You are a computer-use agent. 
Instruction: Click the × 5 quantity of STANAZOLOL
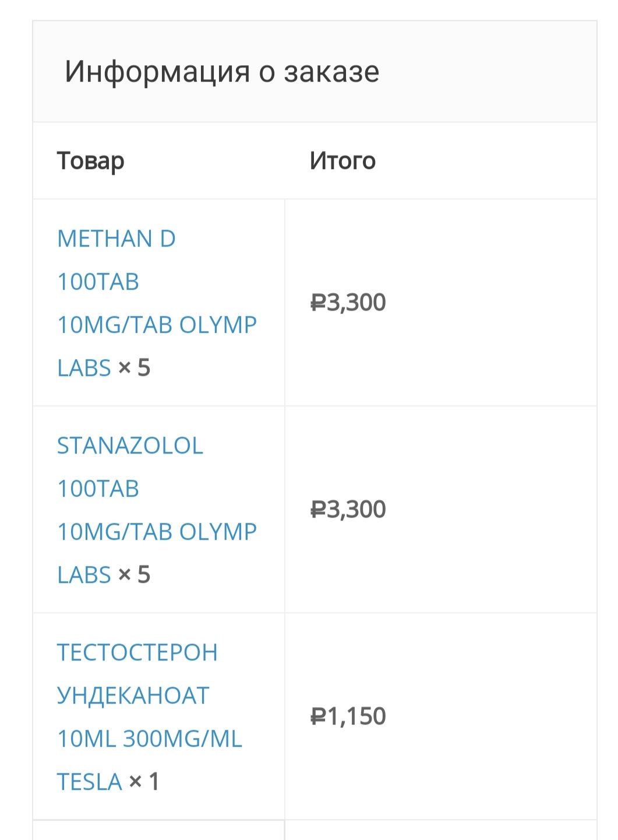coord(134,575)
